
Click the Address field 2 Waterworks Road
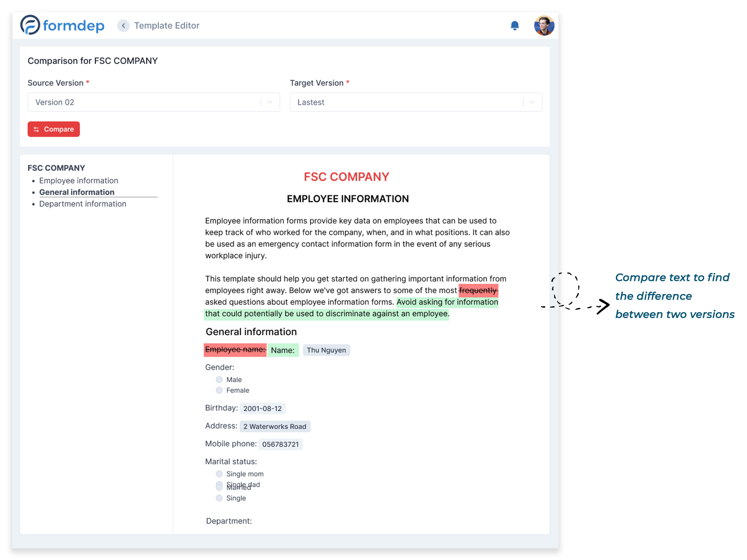tap(275, 427)
